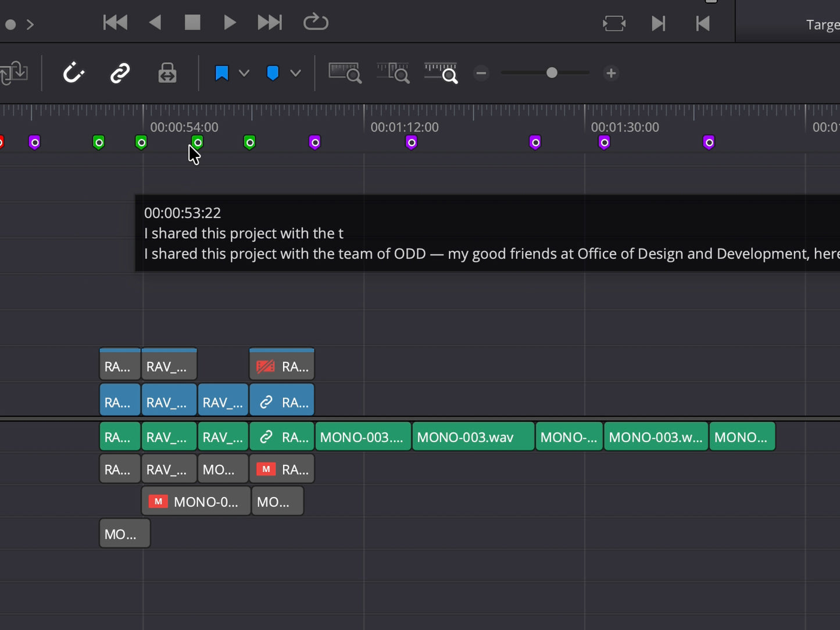Click the purple marker near 00:01:12:00
840x630 pixels.
pyautogui.click(x=411, y=142)
